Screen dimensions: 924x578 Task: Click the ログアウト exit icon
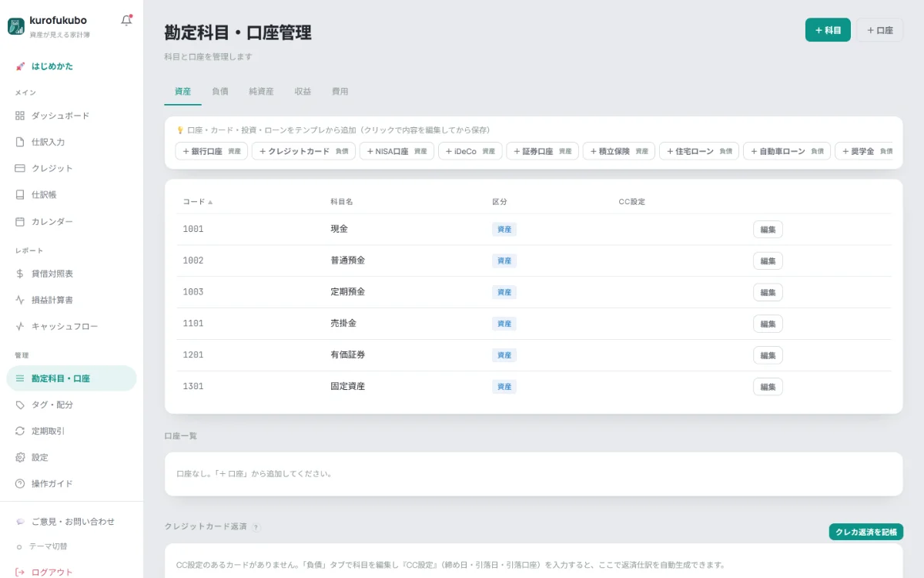pyautogui.click(x=20, y=573)
